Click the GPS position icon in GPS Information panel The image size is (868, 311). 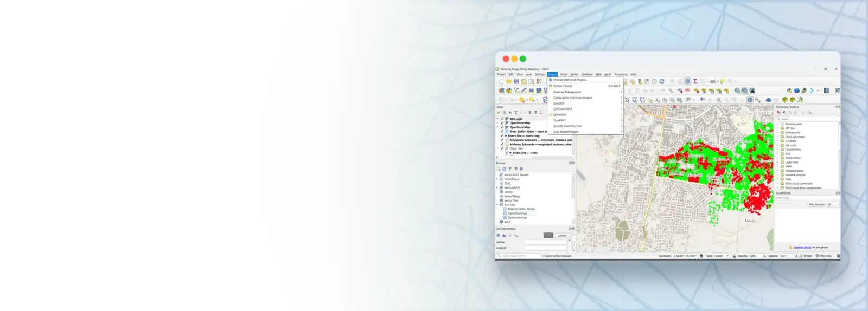click(x=498, y=235)
